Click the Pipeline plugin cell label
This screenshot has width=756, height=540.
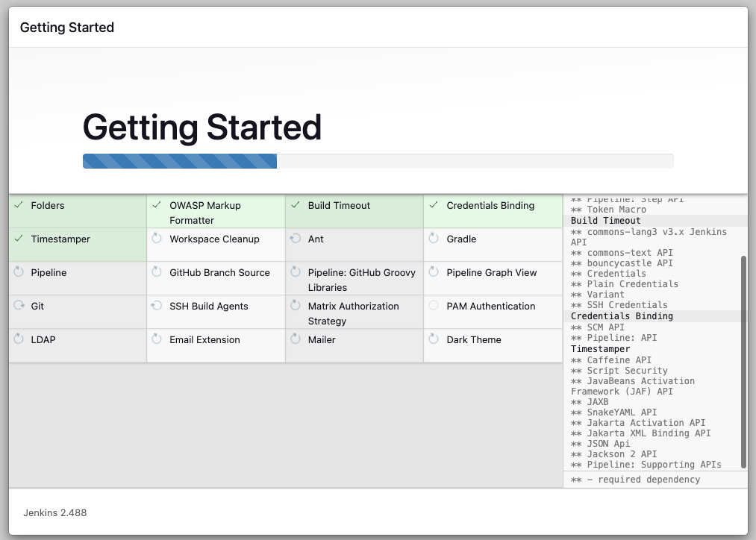point(49,273)
